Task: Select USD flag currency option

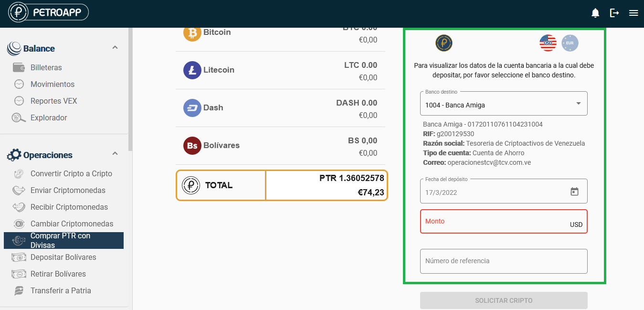Action: (x=548, y=43)
